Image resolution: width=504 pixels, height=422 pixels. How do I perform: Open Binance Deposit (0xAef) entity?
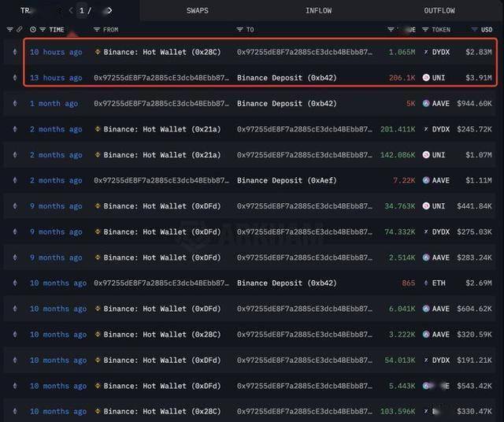(x=287, y=180)
